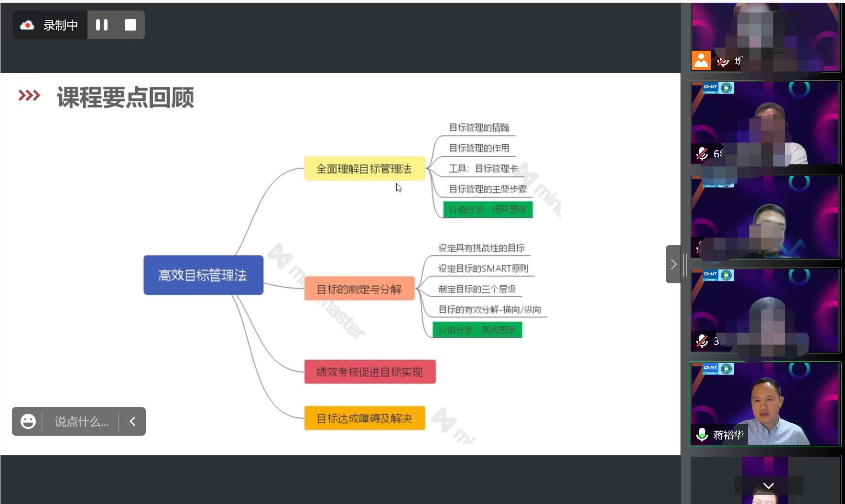Viewport: 845px width, 504px height.
Task: Click the 蒋裕华 name label
Action: pyautogui.click(x=728, y=435)
